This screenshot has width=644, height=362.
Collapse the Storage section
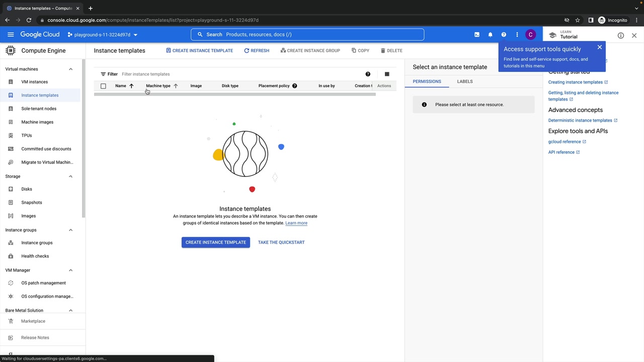pyautogui.click(x=70, y=176)
